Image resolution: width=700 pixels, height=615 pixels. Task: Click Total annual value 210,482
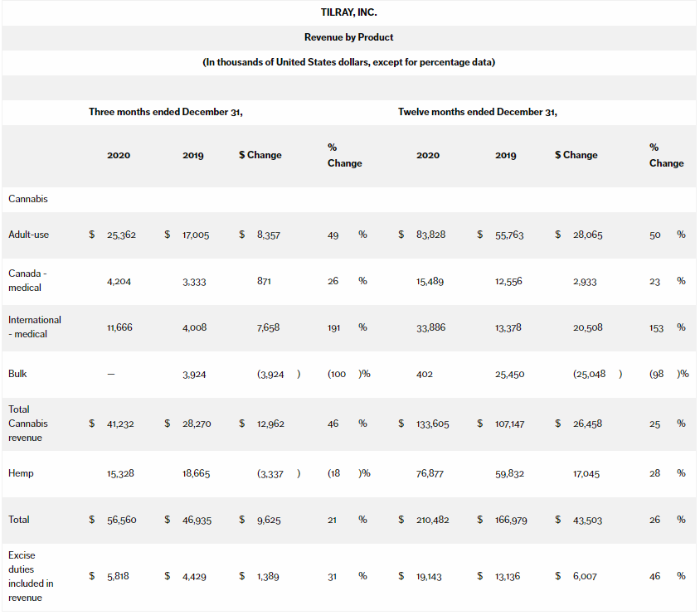tap(433, 520)
